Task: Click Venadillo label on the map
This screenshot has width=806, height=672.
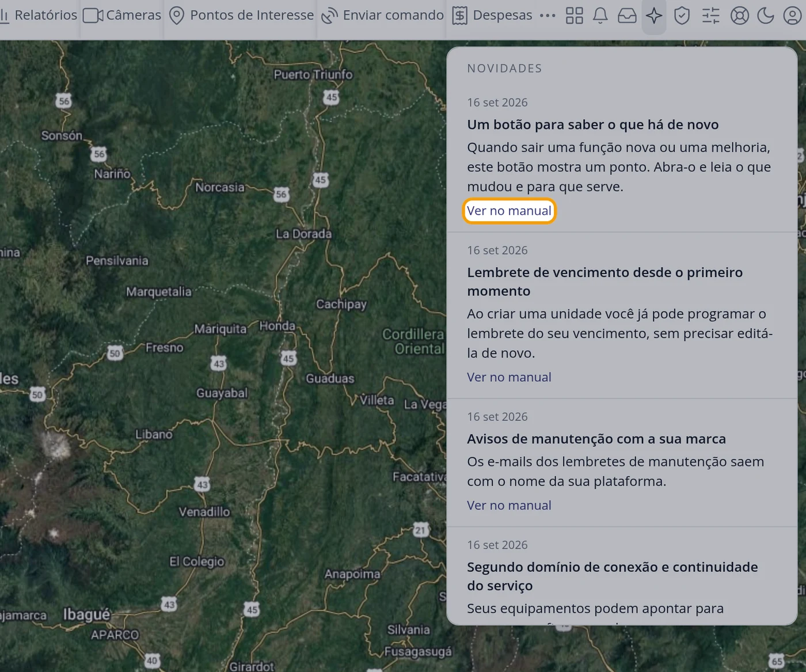Action: [204, 512]
